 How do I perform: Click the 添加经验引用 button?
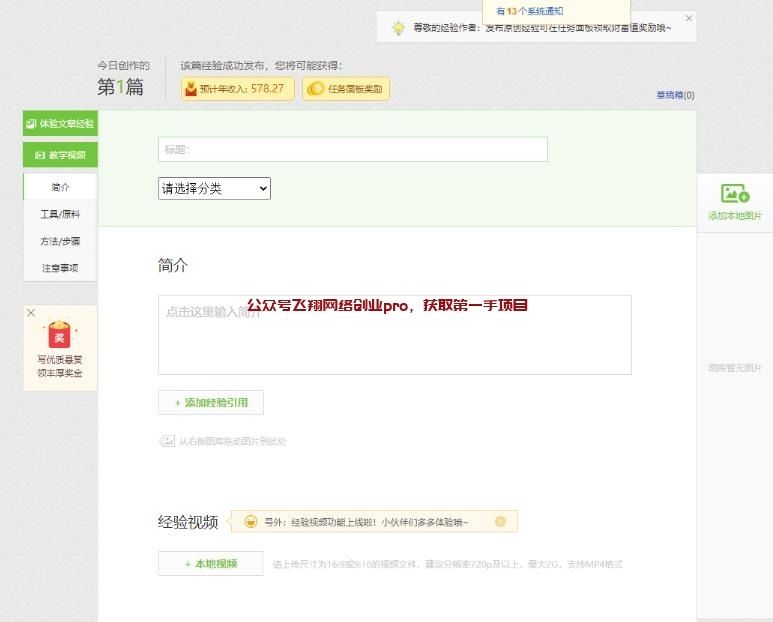pos(211,403)
